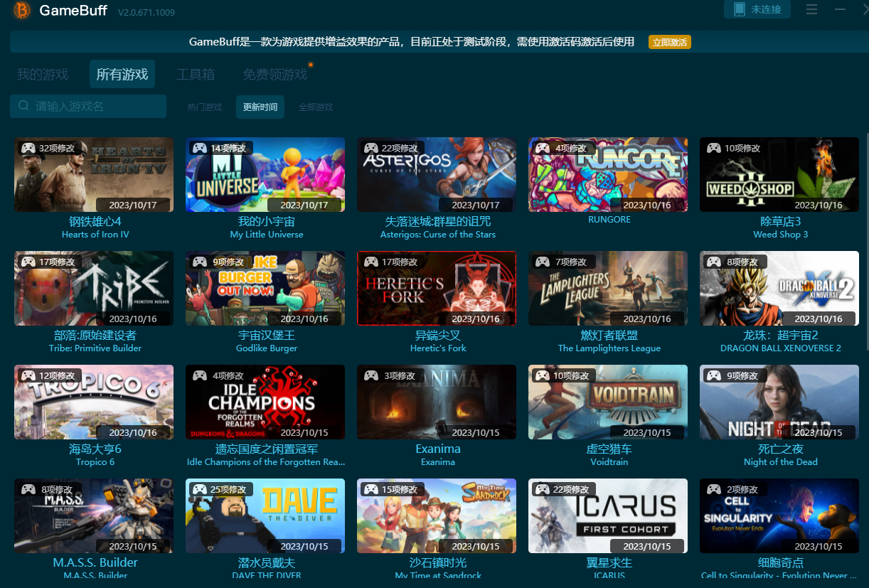This screenshot has height=588, width=869.
Task: Click the gamepad icon on Idle Champions
Action: pos(199,375)
